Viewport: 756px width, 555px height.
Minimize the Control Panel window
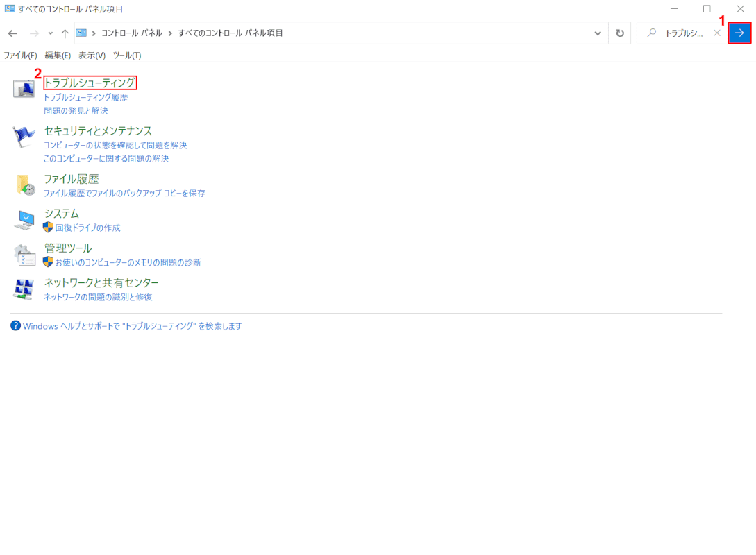click(x=674, y=8)
